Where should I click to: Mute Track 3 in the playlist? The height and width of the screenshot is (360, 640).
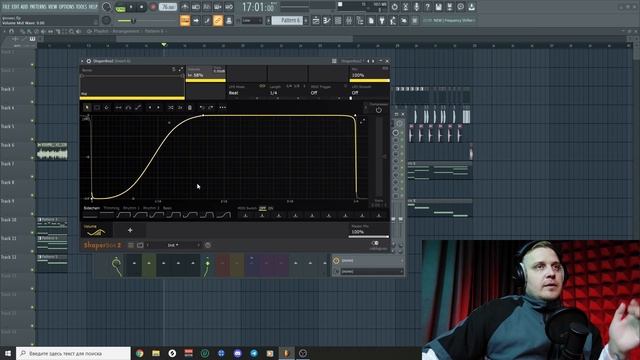point(32,102)
